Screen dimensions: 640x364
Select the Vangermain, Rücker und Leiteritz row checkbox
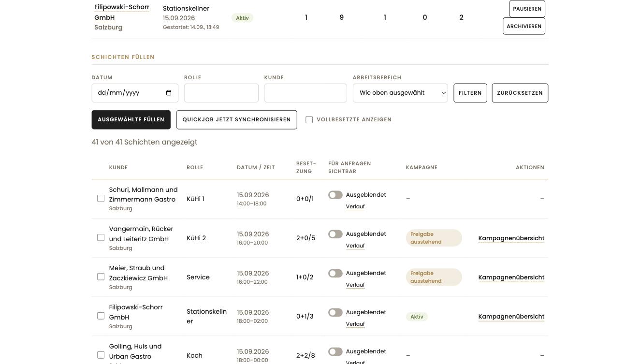(101, 237)
